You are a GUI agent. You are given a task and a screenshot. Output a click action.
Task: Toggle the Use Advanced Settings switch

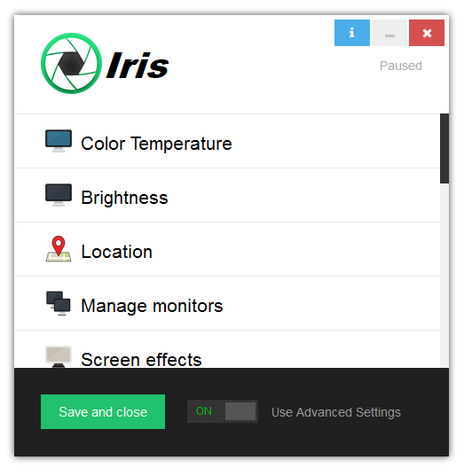pyautogui.click(x=223, y=411)
